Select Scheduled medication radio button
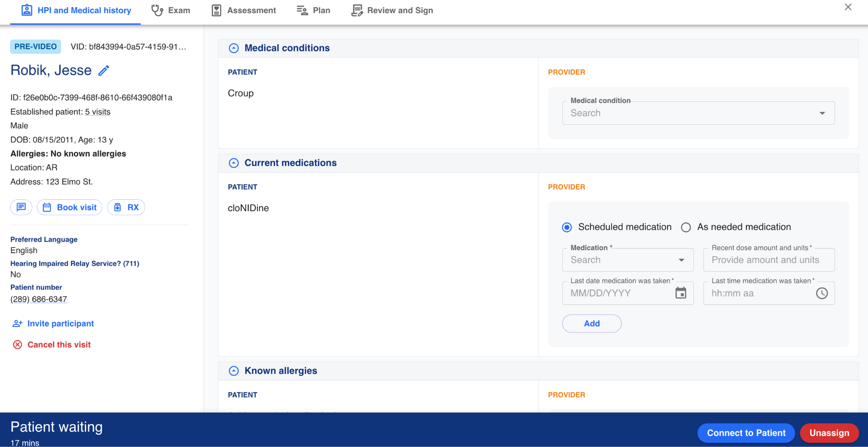 click(x=567, y=227)
